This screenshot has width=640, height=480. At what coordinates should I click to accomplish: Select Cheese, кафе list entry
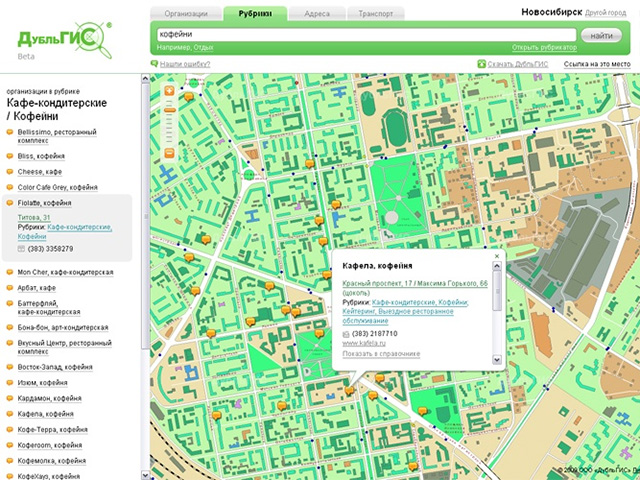coord(40,172)
